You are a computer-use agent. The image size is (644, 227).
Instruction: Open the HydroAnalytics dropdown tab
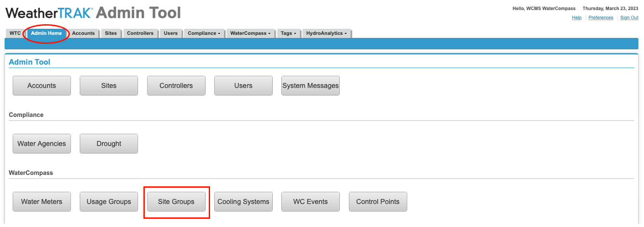click(327, 33)
